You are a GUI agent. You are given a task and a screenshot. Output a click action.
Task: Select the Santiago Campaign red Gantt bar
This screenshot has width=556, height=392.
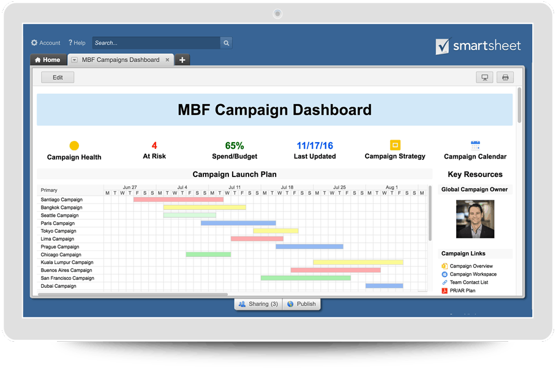(178, 200)
